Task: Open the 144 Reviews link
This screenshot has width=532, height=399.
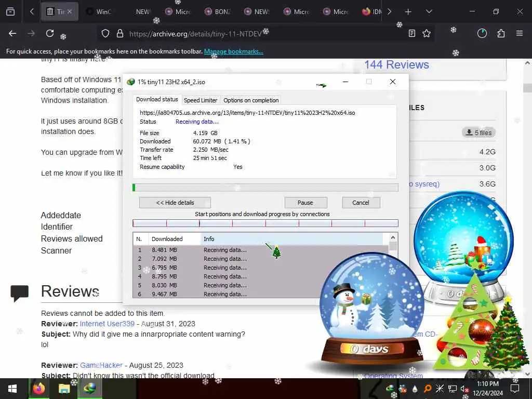Action: [396, 64]
